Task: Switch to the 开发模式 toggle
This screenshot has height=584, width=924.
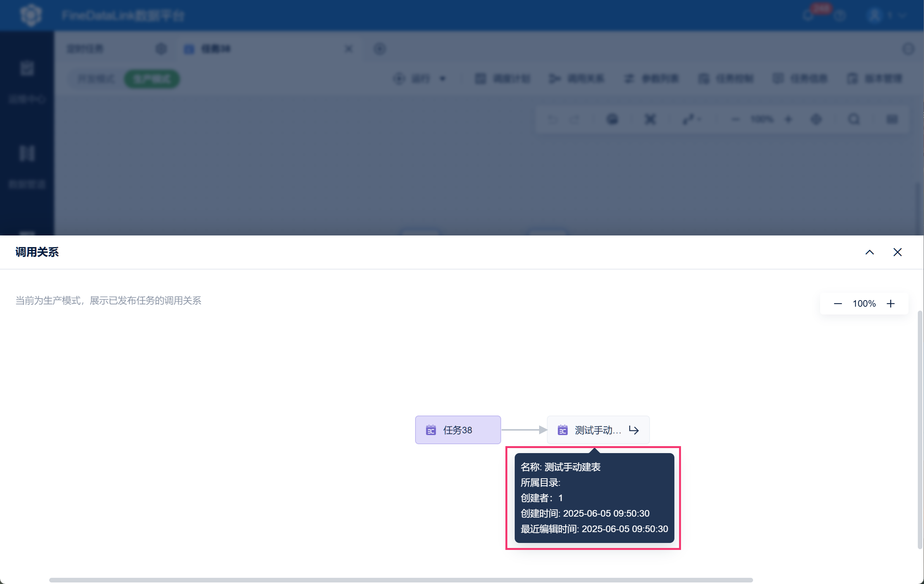Action: coord(96,79)
